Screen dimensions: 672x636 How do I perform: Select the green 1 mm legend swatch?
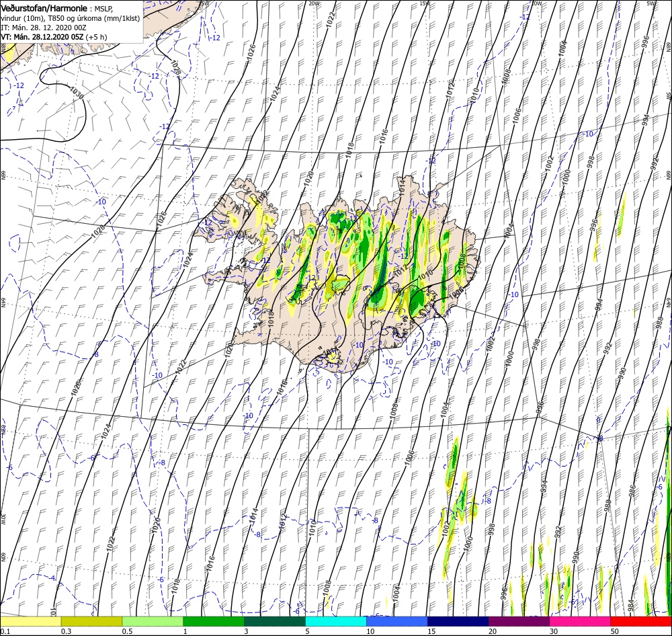[214, 621]
